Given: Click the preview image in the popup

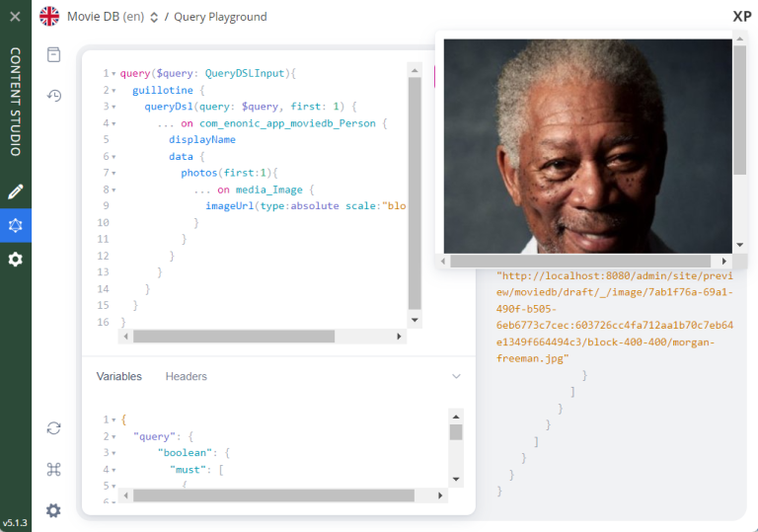Looking at the screenshot, I should [586, 146].
